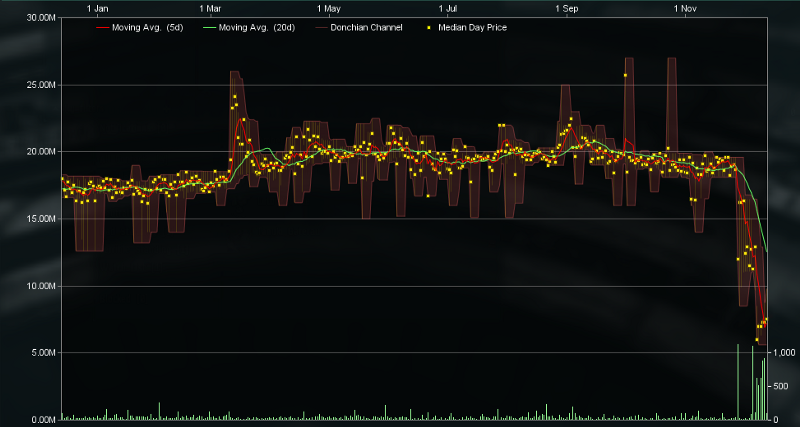The height and width of the screenshot is (427, 800).
Task: Click the 0.00M price axis label
Action: point(41,420)
